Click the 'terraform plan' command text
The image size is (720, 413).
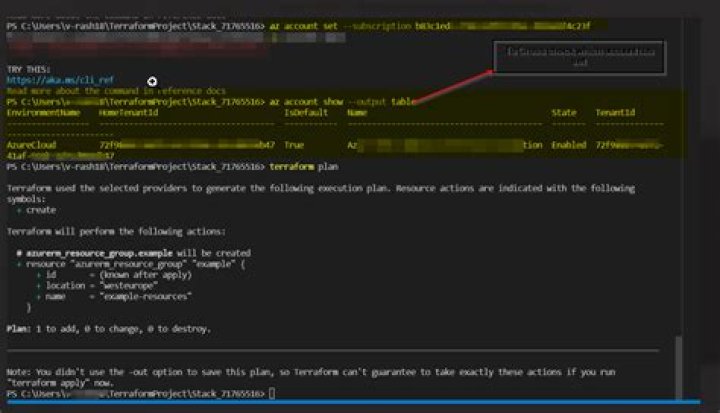[304, 166]
